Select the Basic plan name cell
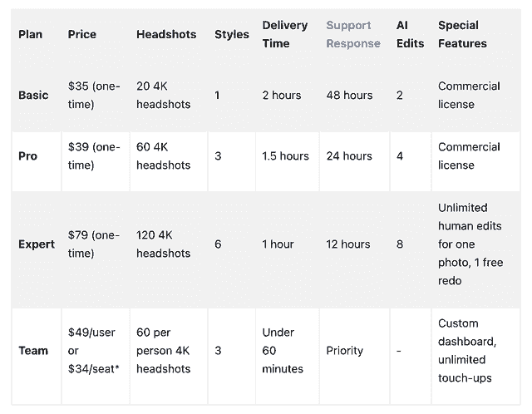532x414 pixels. (33, 95)
